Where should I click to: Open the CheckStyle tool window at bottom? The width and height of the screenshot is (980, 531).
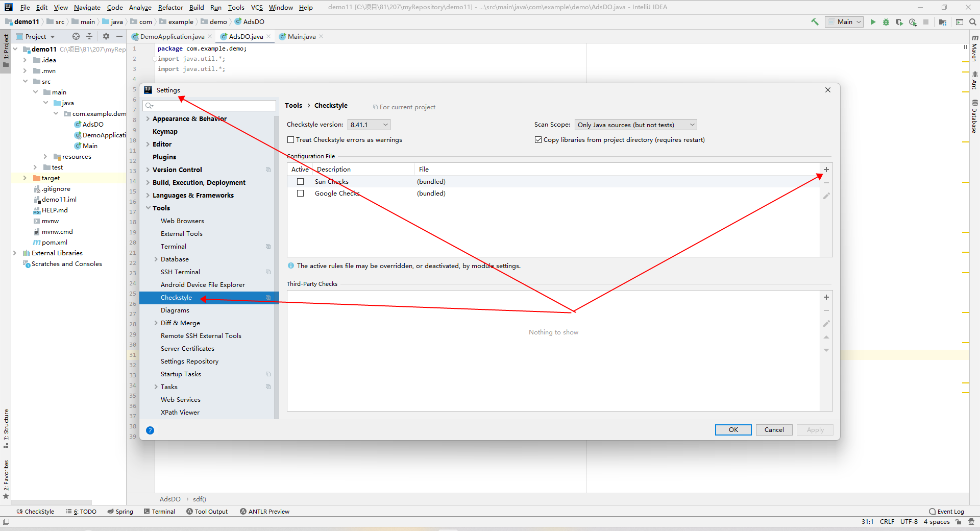(x=35, y=512)
